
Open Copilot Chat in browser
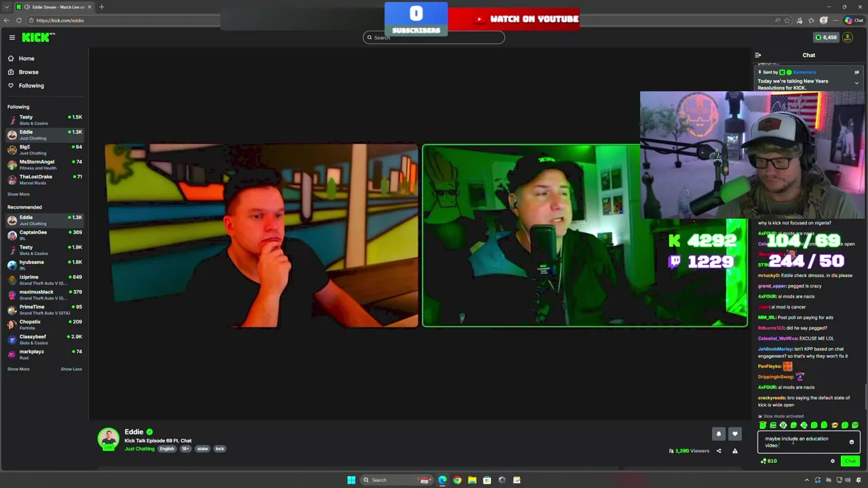pos(853,20)
